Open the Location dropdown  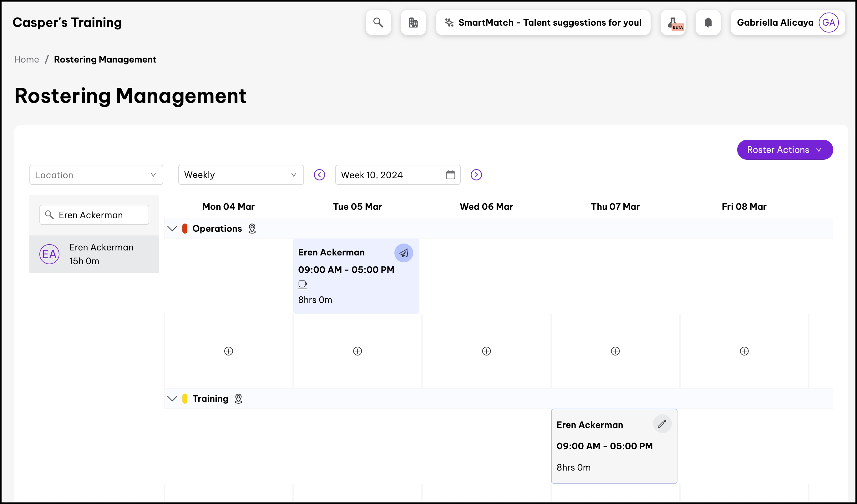(96, 175)
